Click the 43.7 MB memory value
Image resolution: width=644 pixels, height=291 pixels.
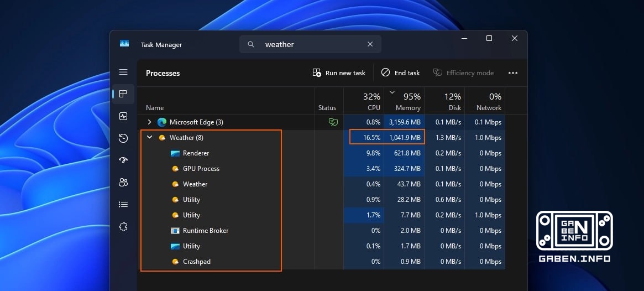(x=409, y=184)
